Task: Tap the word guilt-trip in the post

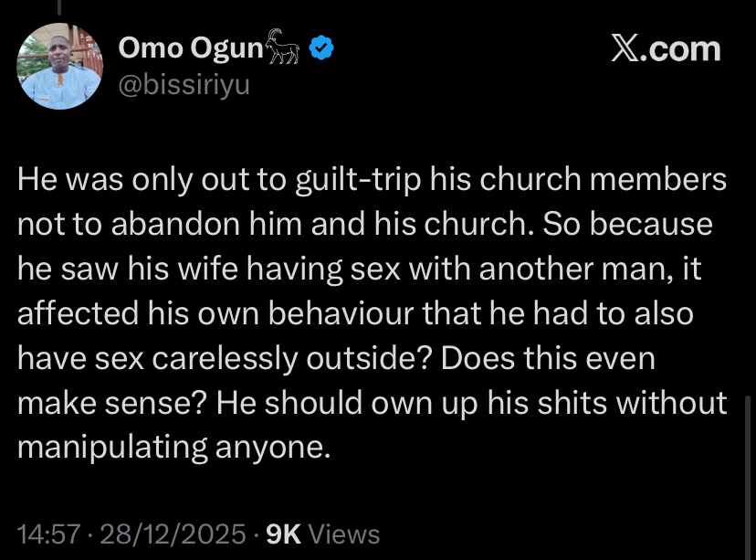Action: 358,179
